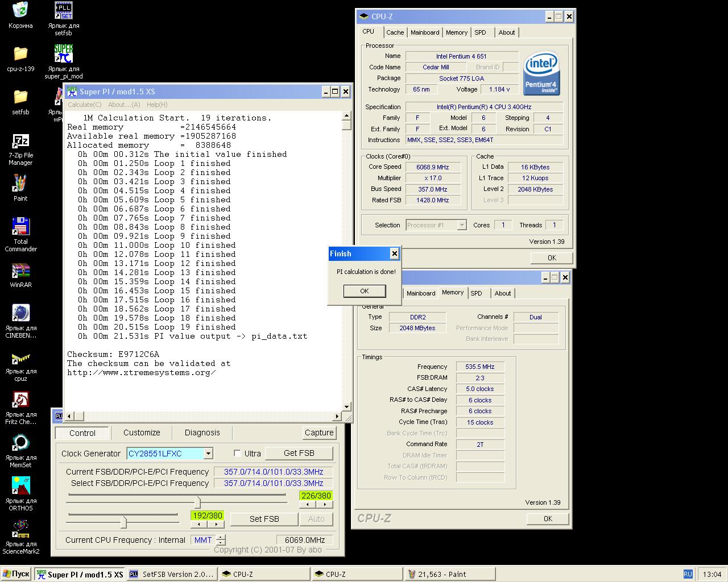This screenshot has width=728, height=582.
Task: Open the Help(H) menu in Super PI
Action: coord(157,105)
